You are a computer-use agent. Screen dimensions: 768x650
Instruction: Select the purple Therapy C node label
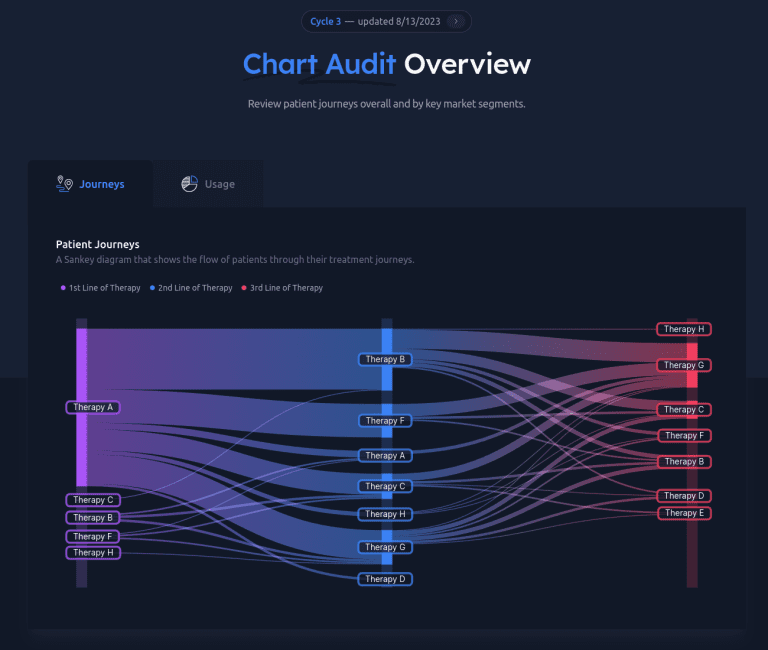(93, 500)
